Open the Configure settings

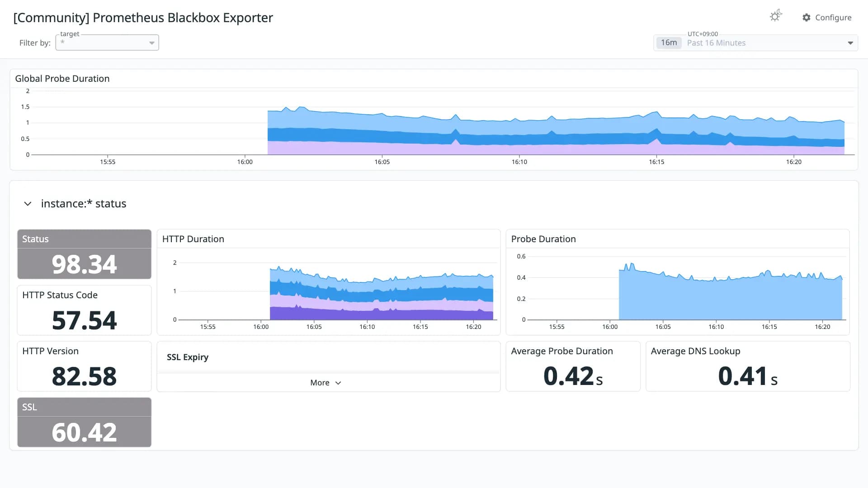(827, 18)
